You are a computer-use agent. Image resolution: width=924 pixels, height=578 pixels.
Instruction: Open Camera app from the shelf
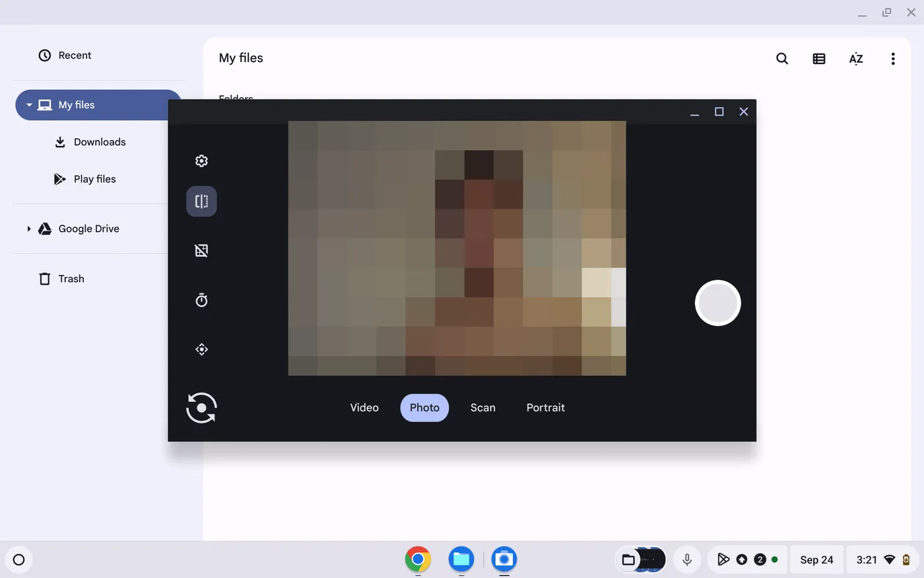(x=504, y=560)
